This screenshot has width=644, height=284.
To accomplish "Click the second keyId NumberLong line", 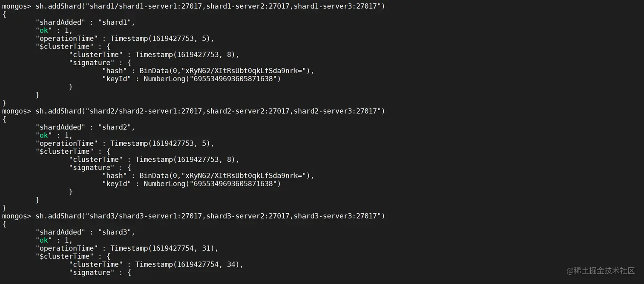I will coord(192,184).
